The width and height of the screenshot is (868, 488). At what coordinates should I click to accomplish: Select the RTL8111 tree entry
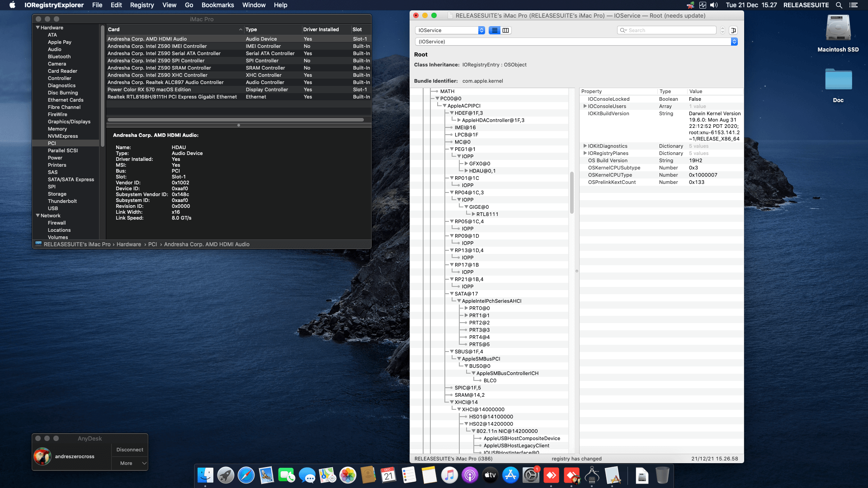[x=487, y=214]
